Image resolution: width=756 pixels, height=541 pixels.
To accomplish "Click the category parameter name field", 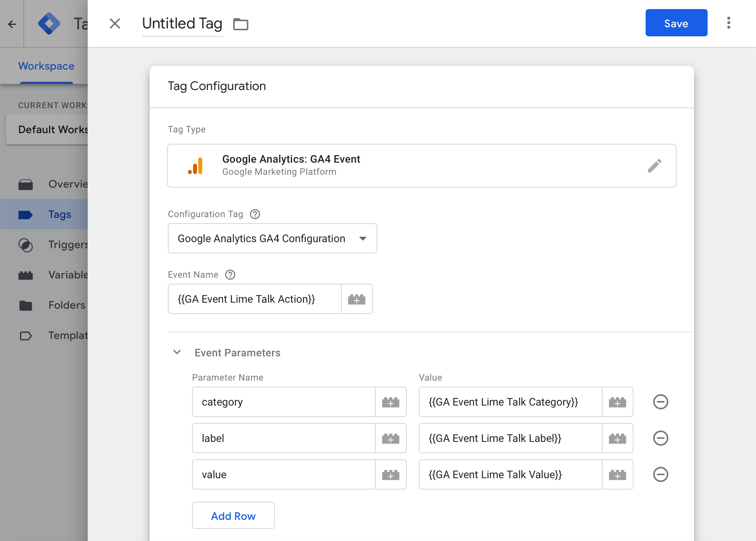I will (x=284, y=402).
